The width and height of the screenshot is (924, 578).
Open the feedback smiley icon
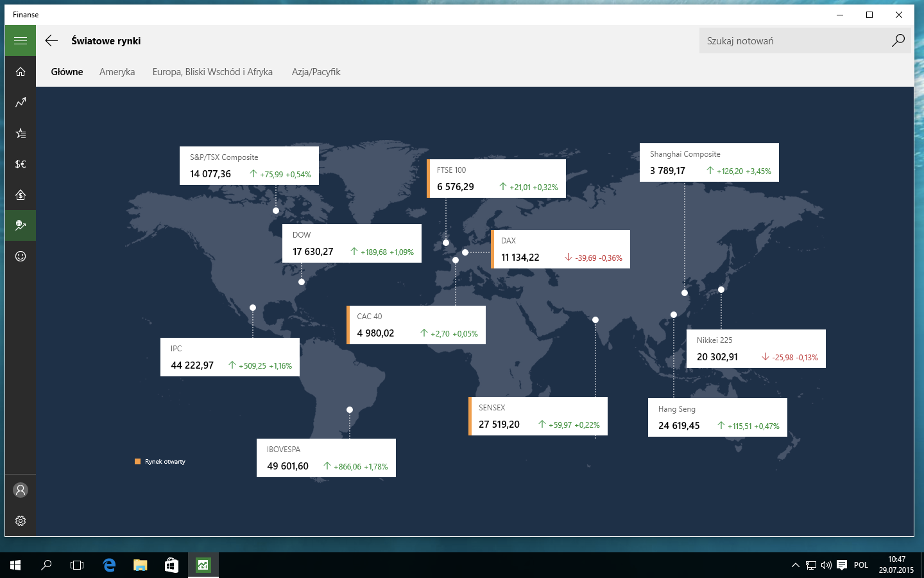click(21, 256)
